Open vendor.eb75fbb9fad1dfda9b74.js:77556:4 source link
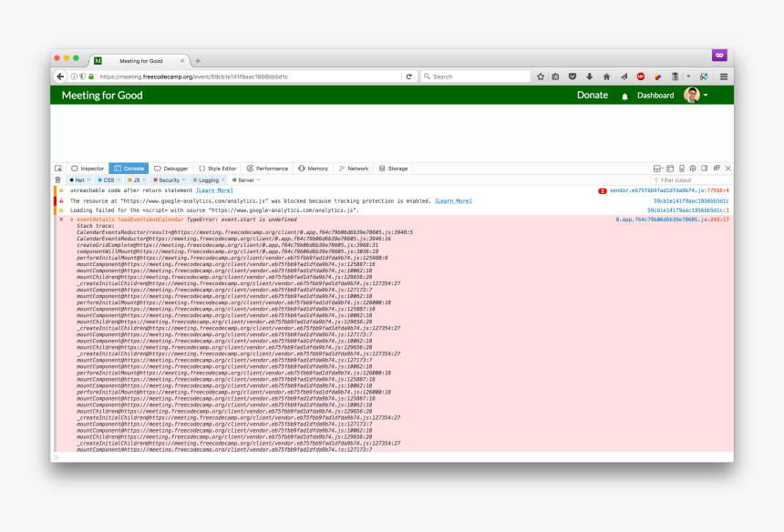The image size is (784, 532). pos(669,190)
